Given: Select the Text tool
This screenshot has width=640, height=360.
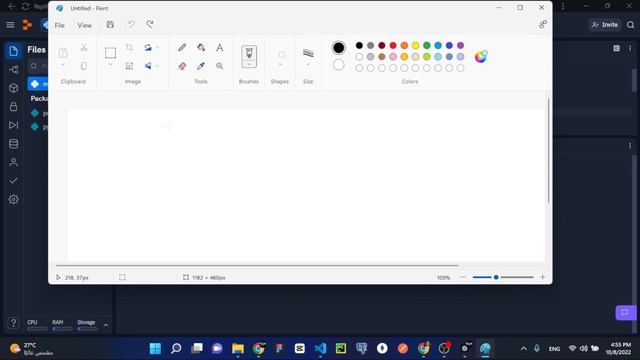Looking at the screenshot, I should click(220, 47).
